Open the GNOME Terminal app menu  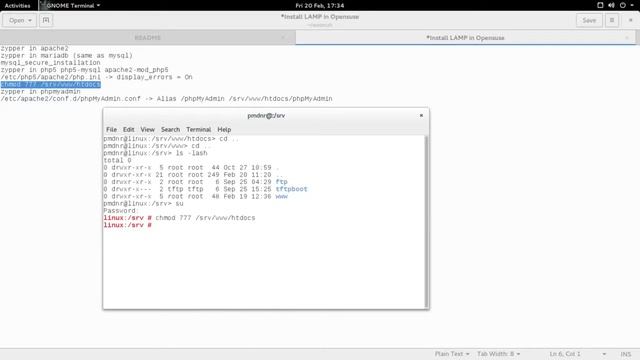[x=71, y=6]
